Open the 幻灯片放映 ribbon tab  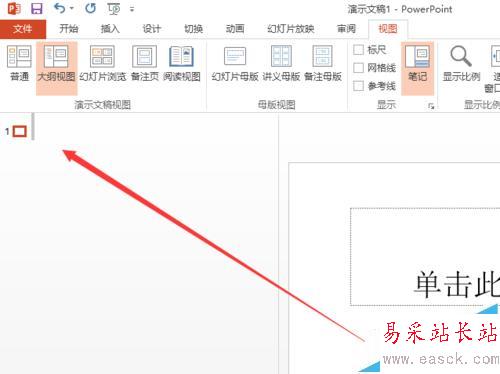click(x=291, y=29)
